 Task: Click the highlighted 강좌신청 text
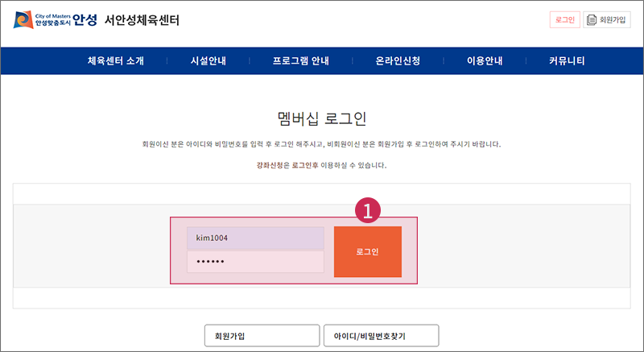tap(270, 165)
